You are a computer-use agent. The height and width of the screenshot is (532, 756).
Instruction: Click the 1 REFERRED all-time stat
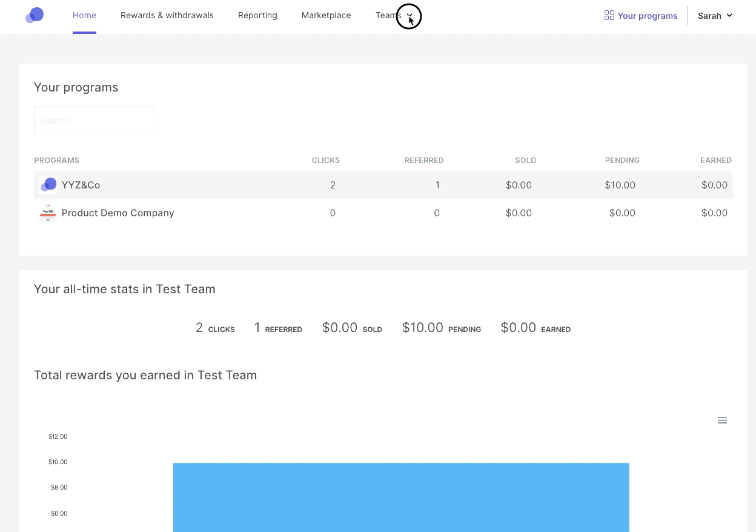coord(278,328)
